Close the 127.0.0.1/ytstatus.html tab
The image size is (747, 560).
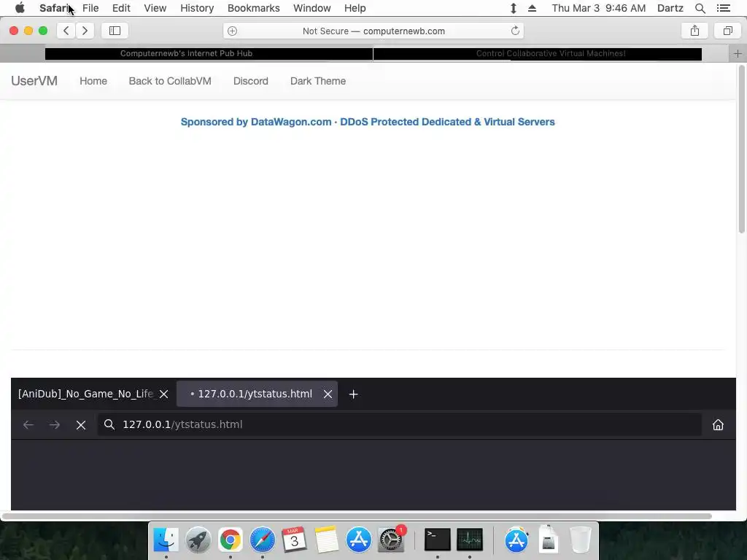pyautogui.click(x=328, y=394)
